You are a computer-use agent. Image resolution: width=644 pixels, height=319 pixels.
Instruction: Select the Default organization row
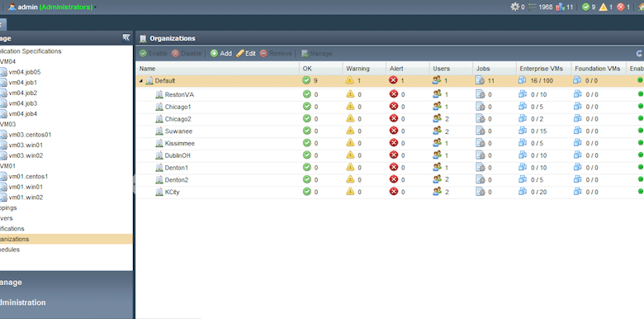tap(390, 81)
